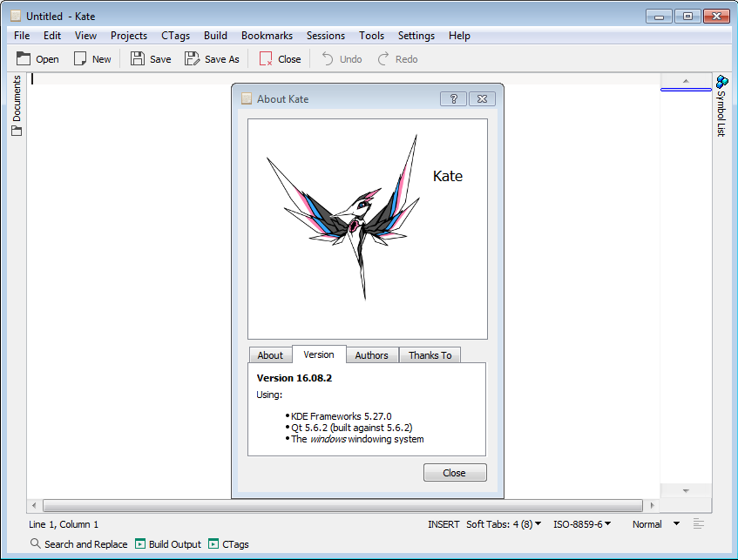Open the Symbol List side panel
The height and width of the screenshot is (560, 738).
tap(721, 106)
